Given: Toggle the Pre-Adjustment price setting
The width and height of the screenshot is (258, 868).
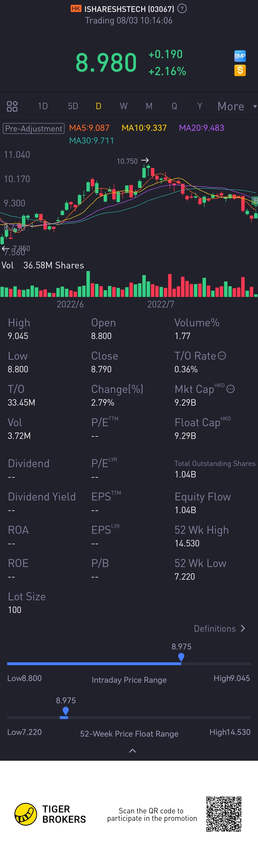Looking at the screenshot, I should 34,128.
